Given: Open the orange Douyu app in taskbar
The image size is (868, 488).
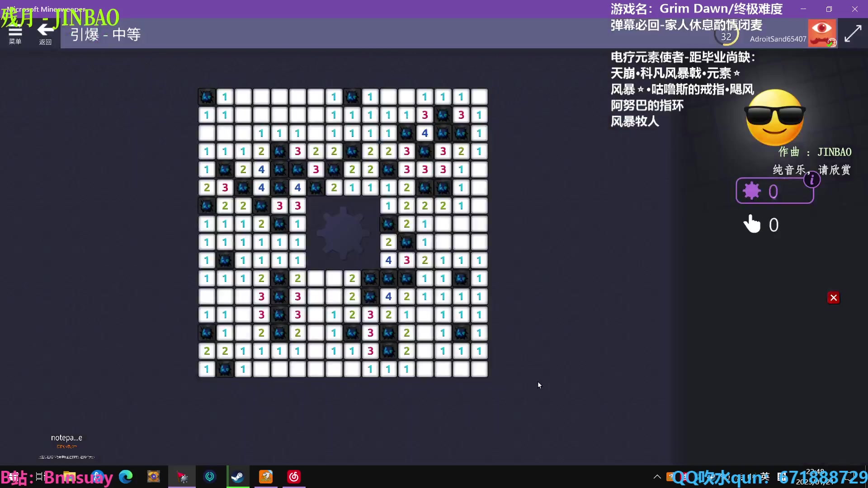Looking at the screenshot, I should tap(266, 477).
